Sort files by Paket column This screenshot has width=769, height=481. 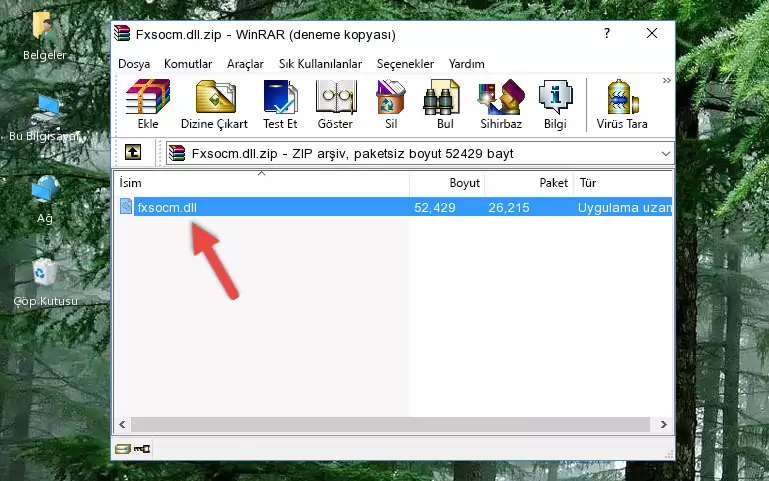click(529, 183)
